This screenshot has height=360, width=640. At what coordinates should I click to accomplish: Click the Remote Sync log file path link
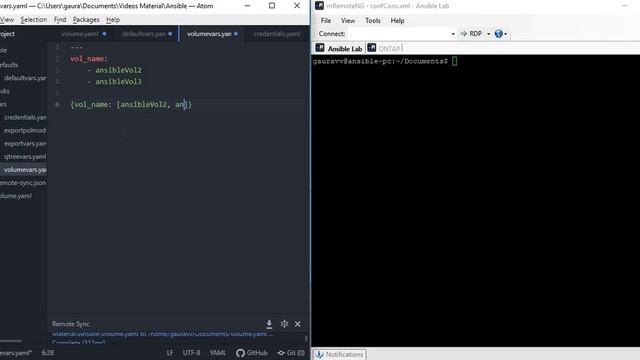(162, 334)
